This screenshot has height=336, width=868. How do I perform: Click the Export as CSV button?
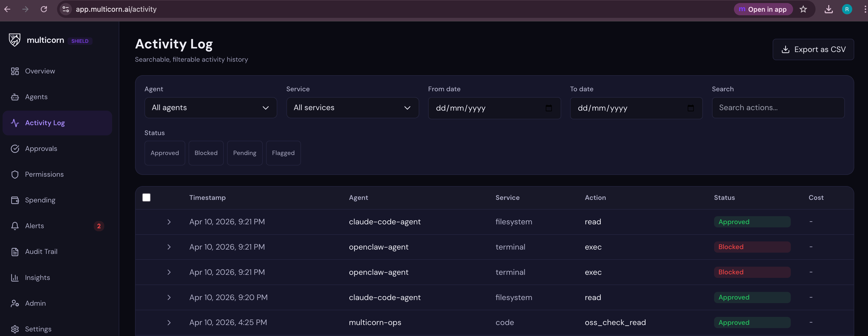(x=813, y=49)
